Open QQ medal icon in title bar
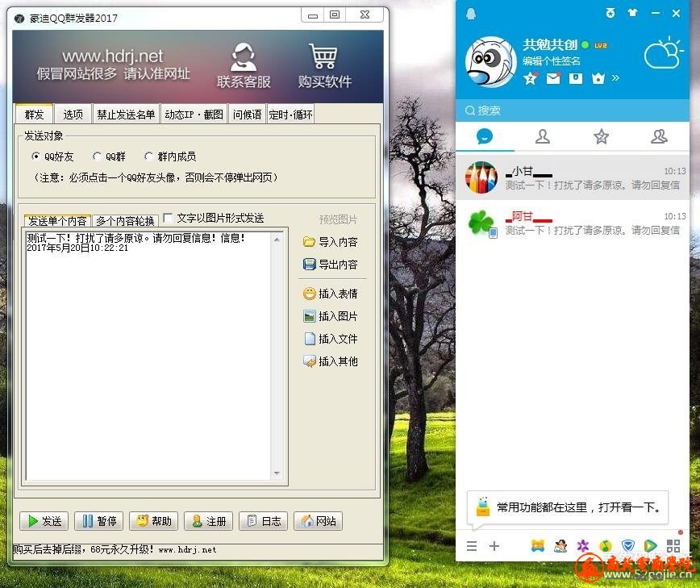This screenshot has width=700, height=588. pyautogui.click(x=610, y=13)
